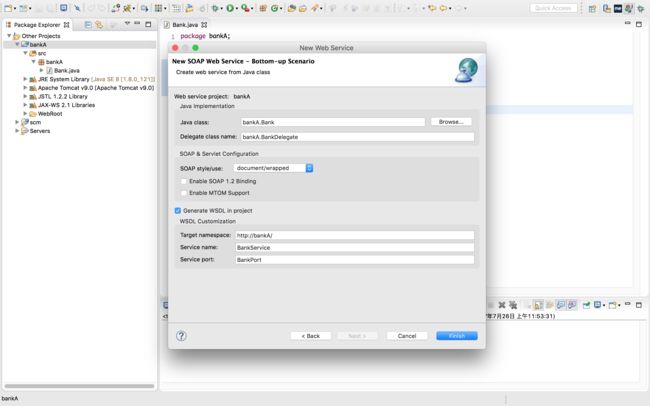Click Remove Launch X in console toolbar

(x=502, y=305)
